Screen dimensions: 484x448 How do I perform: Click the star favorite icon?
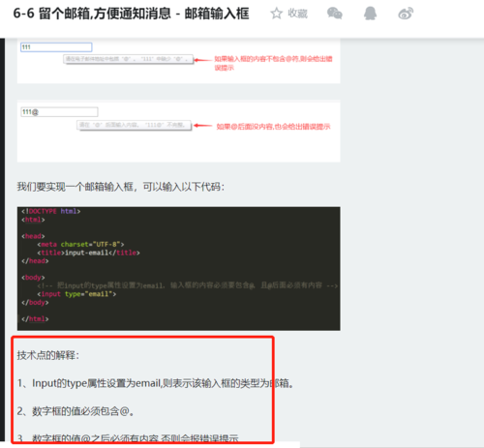tap(277, 14)
